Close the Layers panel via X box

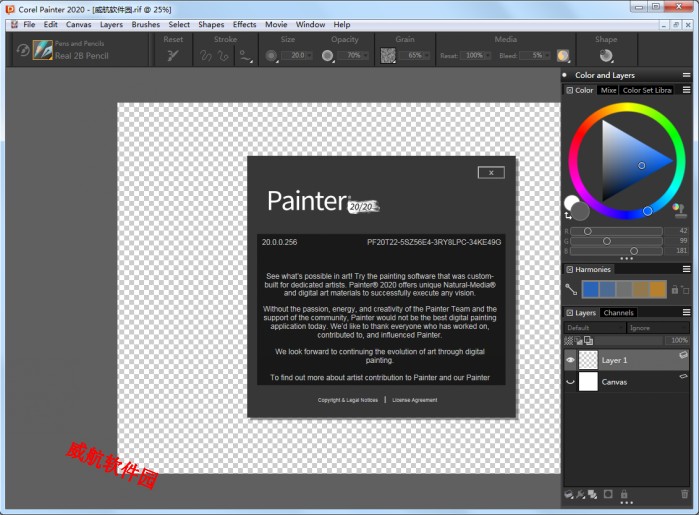(570, 313)
